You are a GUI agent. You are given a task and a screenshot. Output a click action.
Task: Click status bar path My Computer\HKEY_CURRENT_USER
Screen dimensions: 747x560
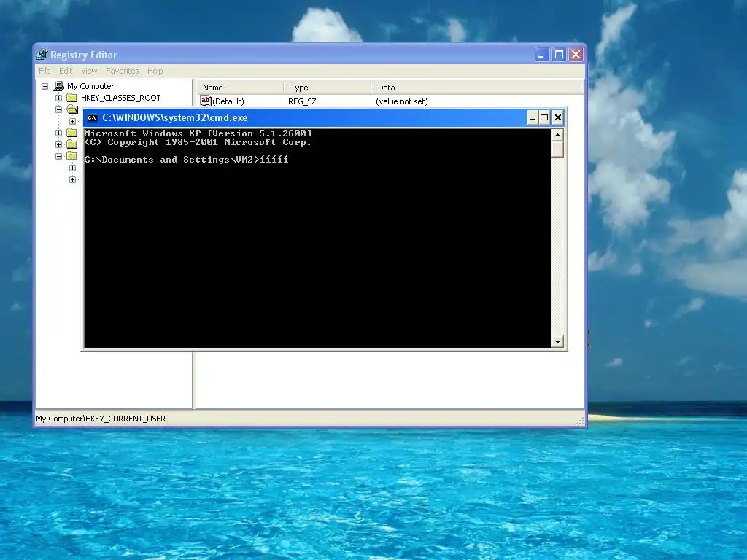pyautogui.click(x=101, y=419)
